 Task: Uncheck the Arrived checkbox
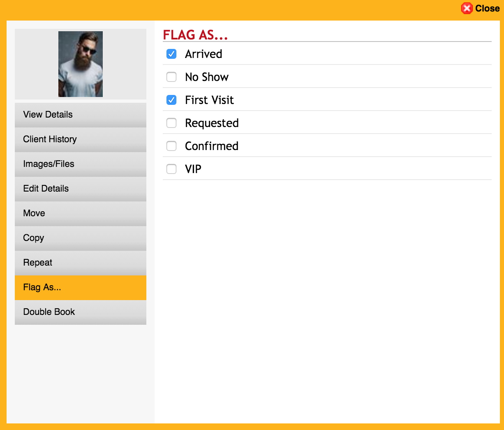(171, 54)
